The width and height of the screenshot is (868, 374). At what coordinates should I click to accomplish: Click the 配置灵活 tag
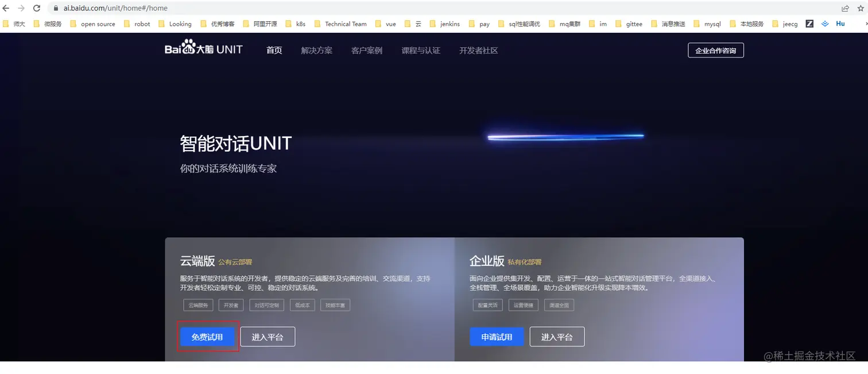pos(488,305)
